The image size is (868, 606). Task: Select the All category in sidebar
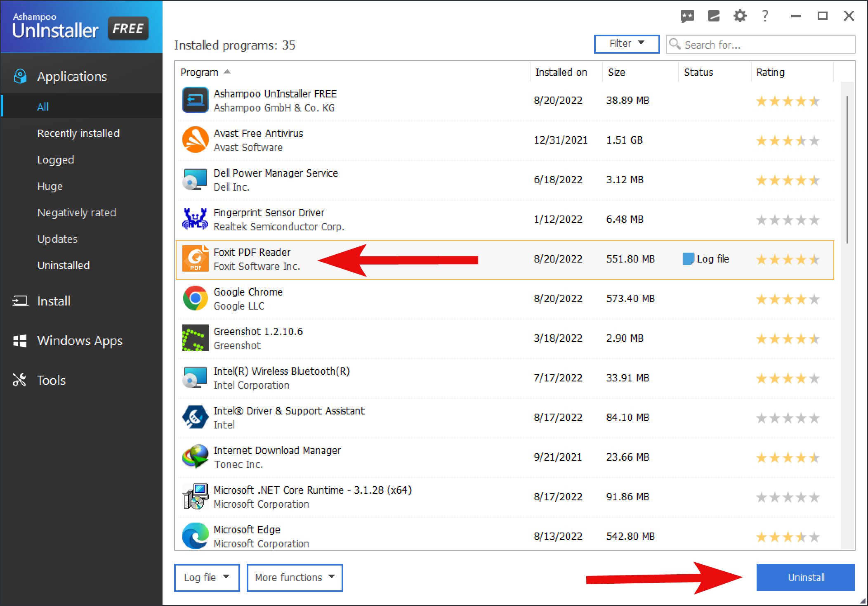click(x=82, y=107)
